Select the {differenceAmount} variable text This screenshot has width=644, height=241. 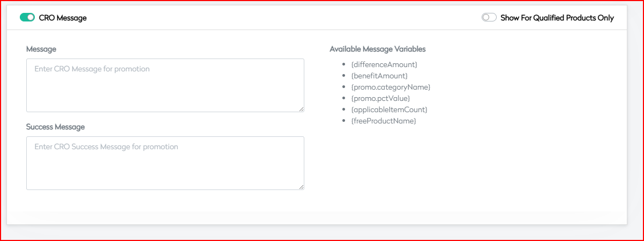pyautogui.click(x=384, y=64)
